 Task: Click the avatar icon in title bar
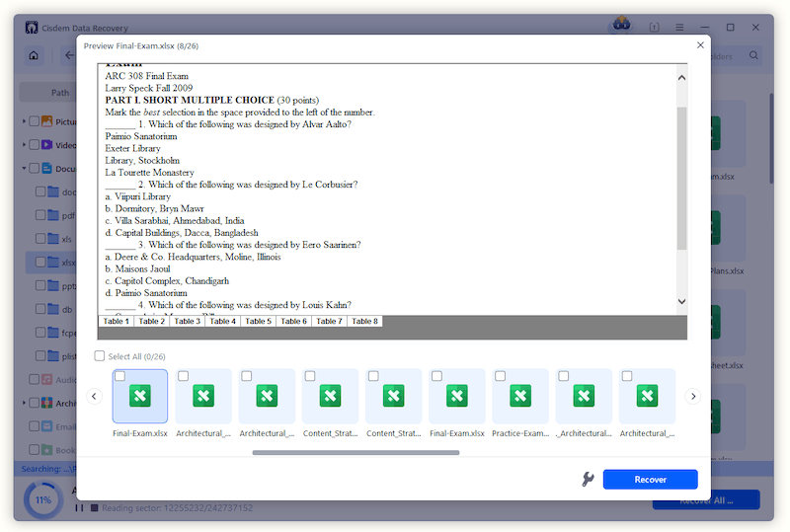[x=621, y=24]
